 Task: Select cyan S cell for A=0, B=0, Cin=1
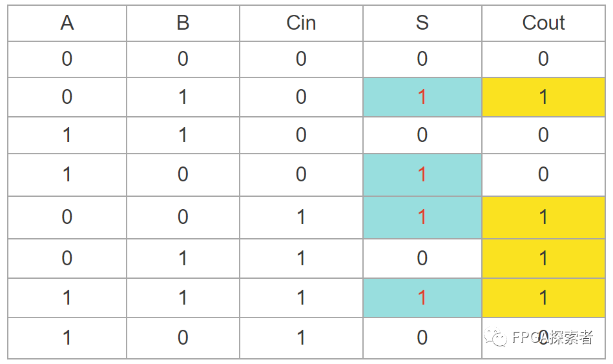tap(422, 217)
